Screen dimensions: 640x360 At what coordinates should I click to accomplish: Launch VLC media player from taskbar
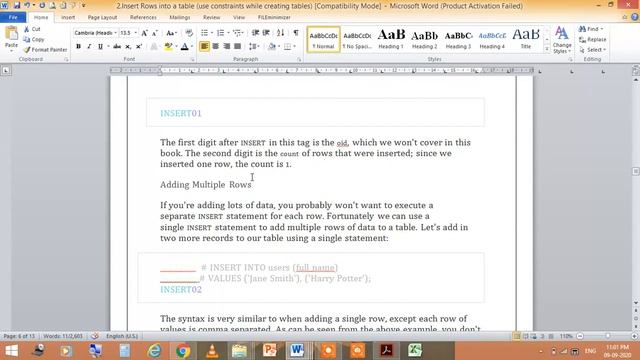coord(211,351)
